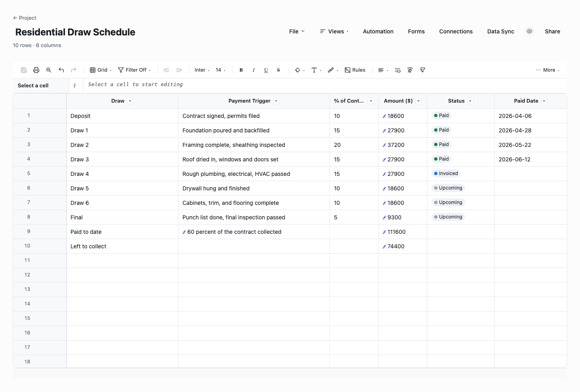This screenshot has width=580, height=392.
Task: Open the % of Cont... column dropdown
Action: [x=371, y=101]
